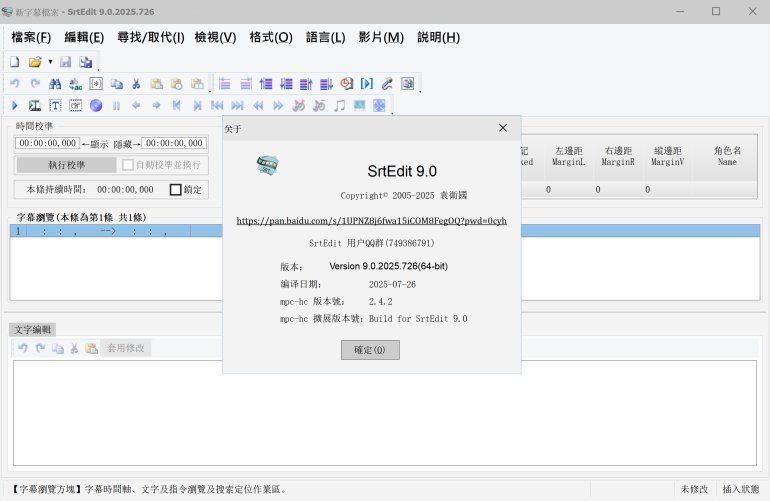The width and height of the screenshot is (770, 501).
Task: Click the 插入狀態 status bar indicator
Action: pos(741,489)
